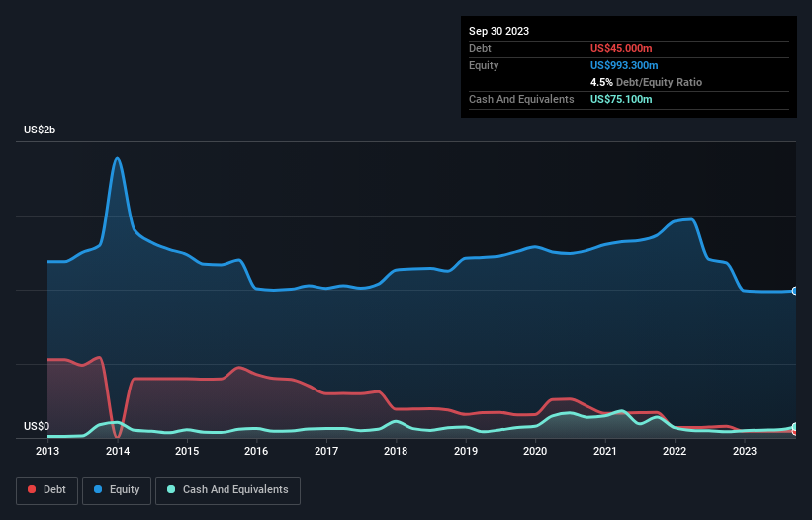Click the US$0 y-axis label
This screenshot has width=812, height=520.
(37, 426)
